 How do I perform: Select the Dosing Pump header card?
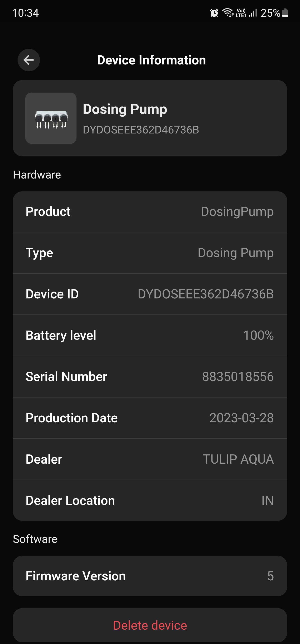pyautogui.click(x=150, y=118)
